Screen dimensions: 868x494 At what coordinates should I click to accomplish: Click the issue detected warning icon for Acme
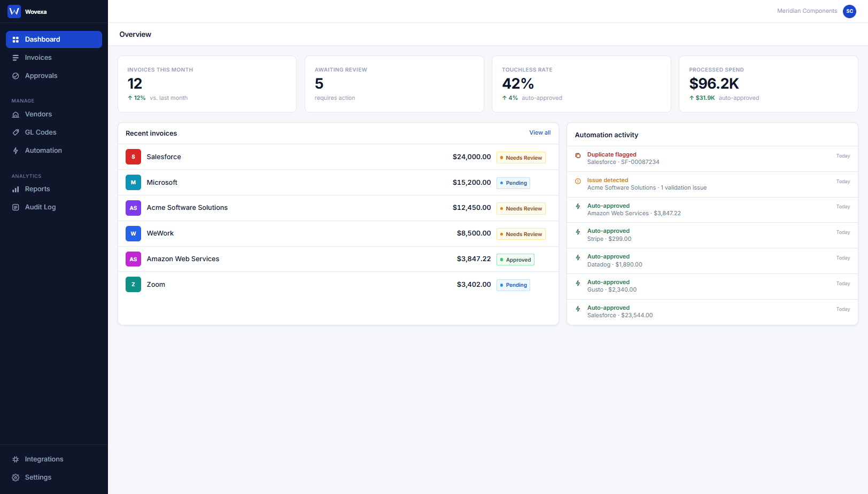[578, 181]
